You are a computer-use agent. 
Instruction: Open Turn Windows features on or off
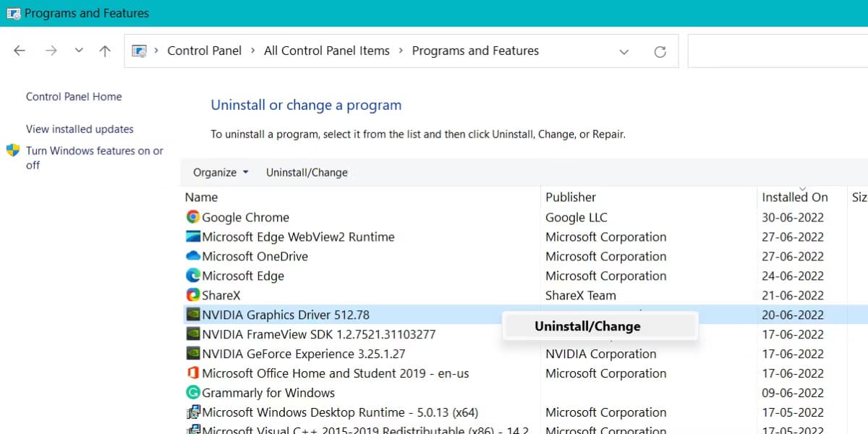click(95, 158)
